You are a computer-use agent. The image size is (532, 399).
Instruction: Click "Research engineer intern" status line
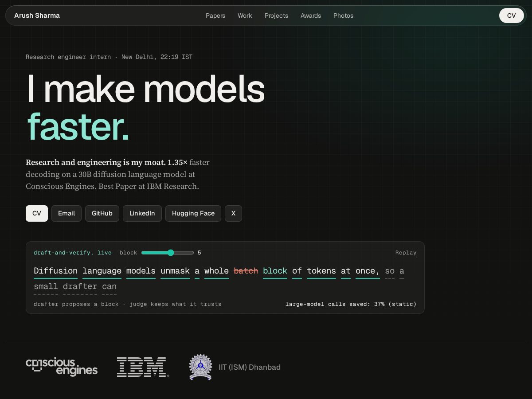click(68, 57)
